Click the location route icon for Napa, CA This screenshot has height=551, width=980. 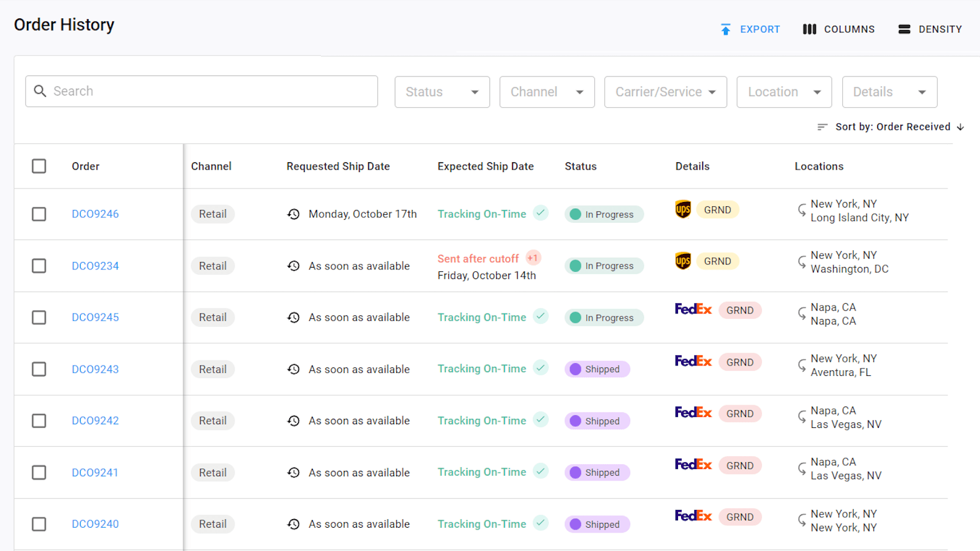pyautogui.click(x=803, y=313)
